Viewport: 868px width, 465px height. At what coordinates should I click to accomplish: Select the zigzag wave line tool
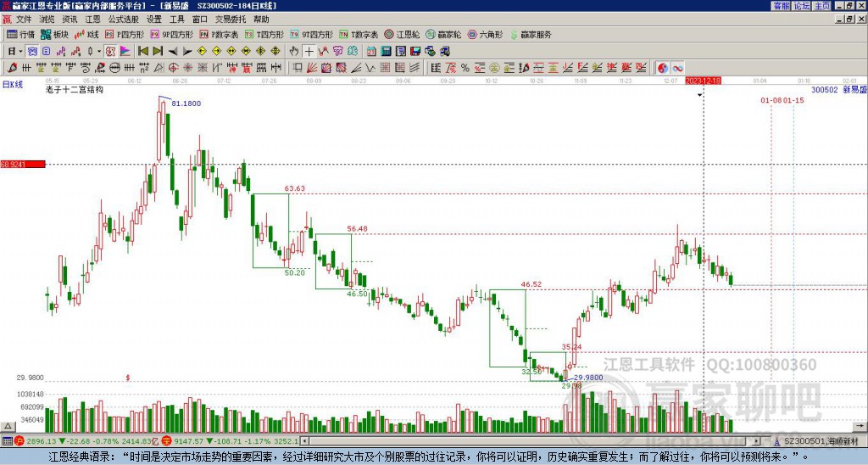(x=370, y=68)
